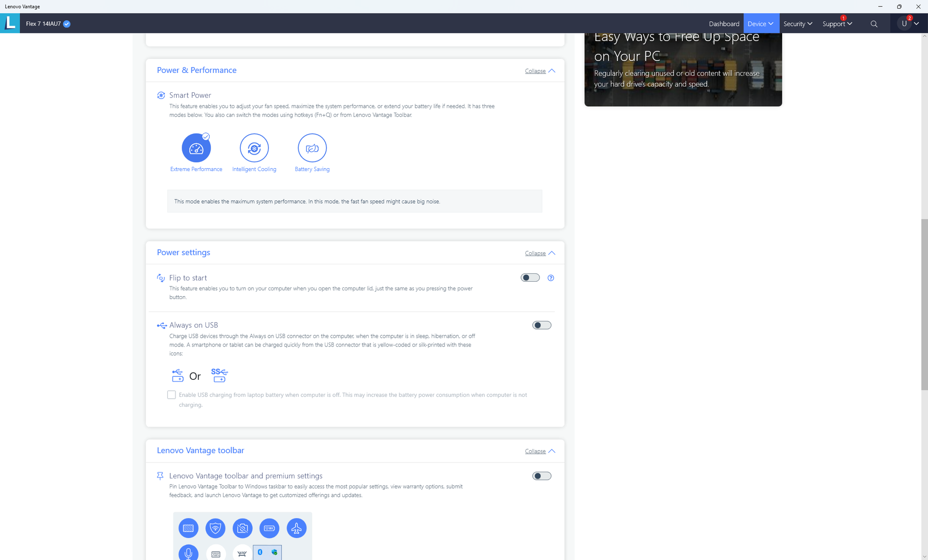Click the camera privacy toolbar icon

[x=242, y=528]
